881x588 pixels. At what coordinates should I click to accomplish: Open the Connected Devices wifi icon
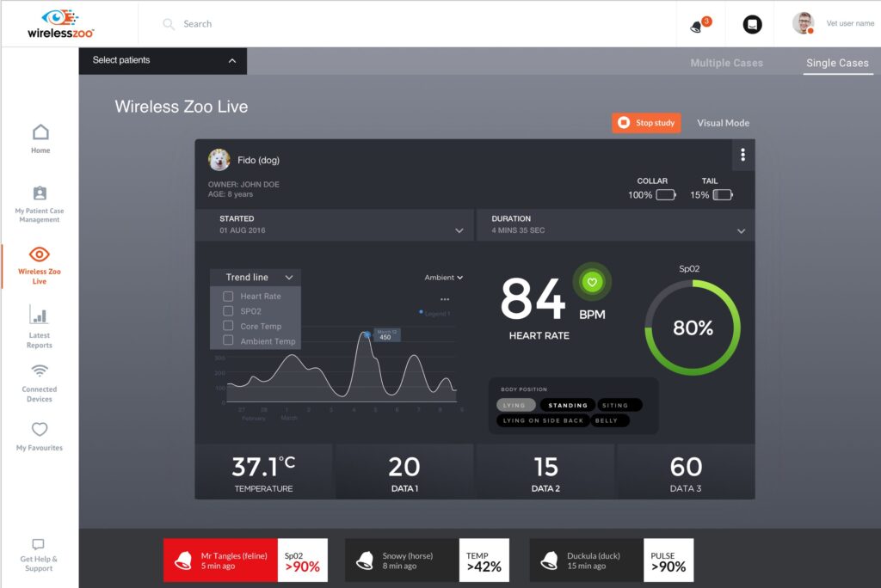pos(40,371)
